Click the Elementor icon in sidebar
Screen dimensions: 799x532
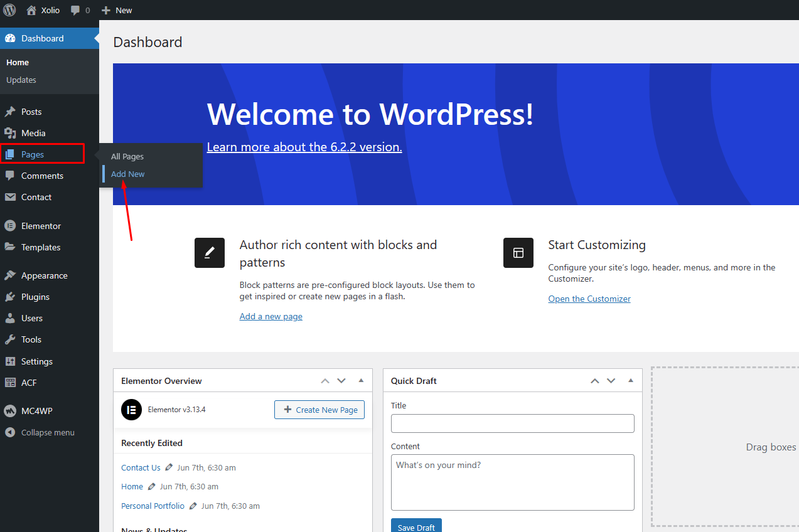pos(10,226)
